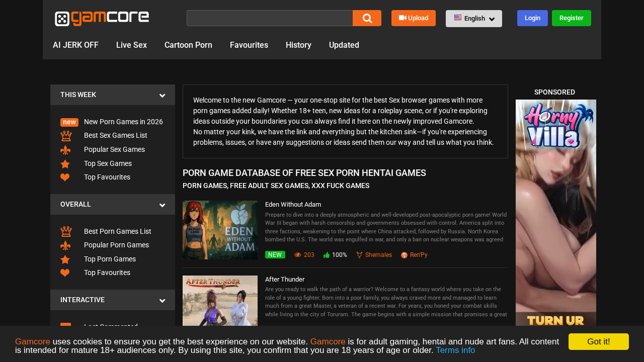Image resolution: width=644 pixels, height=362 pixels.
Task: Open New Porn Games in 2026 link
Action: pos(123,122)
